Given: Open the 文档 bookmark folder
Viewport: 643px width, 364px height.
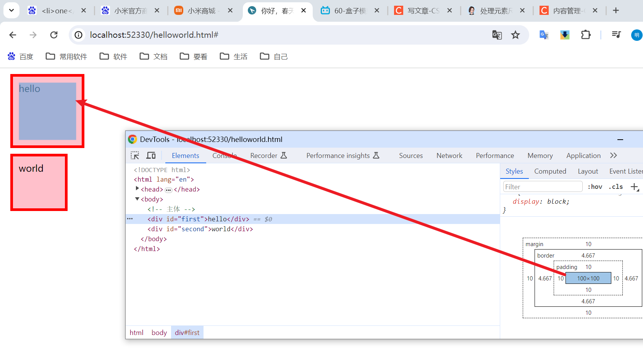Looking at the screenshot, I should coord(153,56).
